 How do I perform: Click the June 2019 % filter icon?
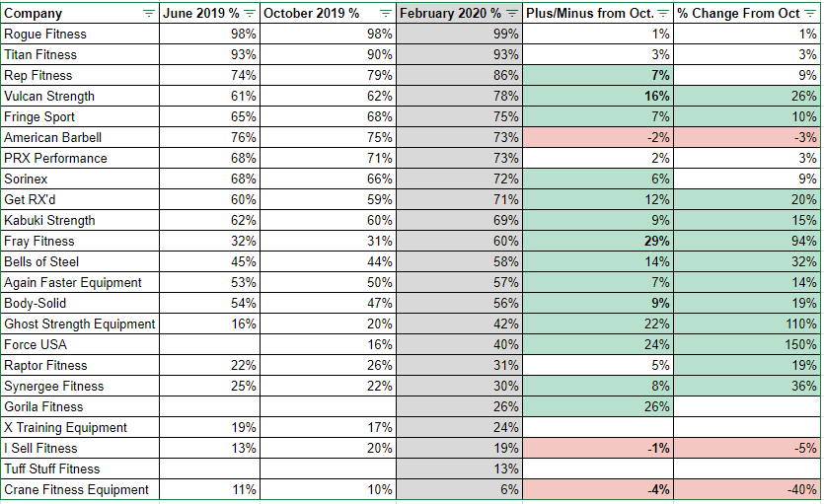[x=250, y=13]
